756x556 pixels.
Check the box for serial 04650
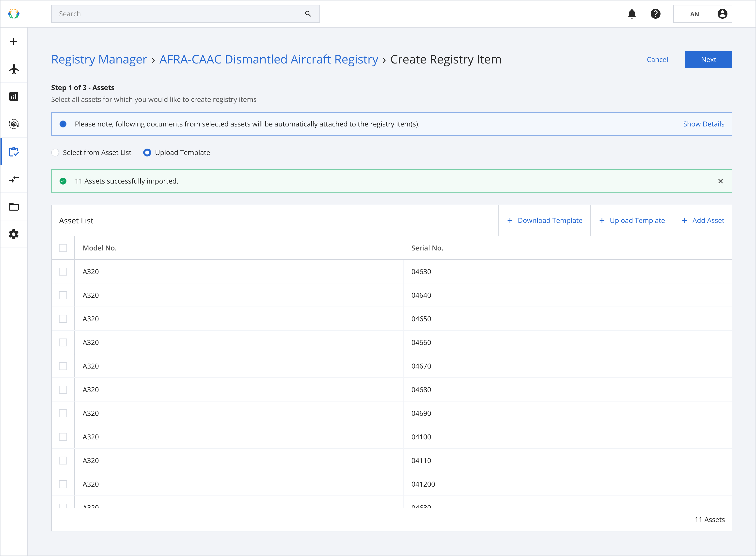(63, 319)
